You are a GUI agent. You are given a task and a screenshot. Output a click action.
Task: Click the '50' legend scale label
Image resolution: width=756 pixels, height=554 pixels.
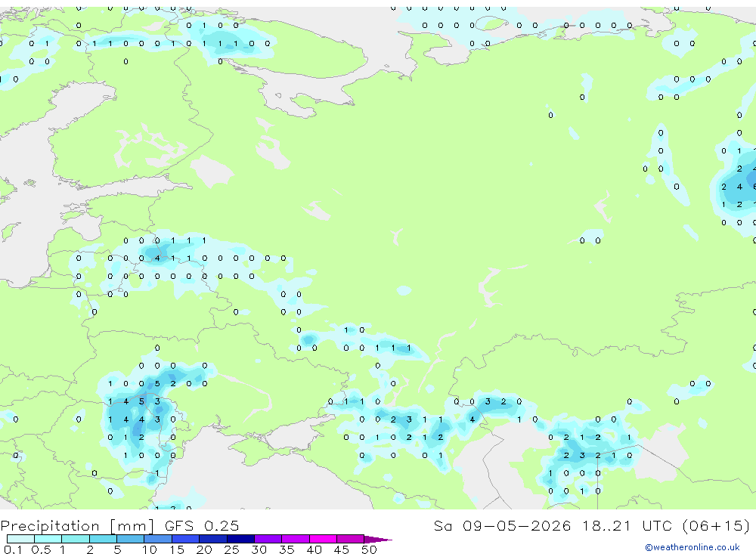[x=369, y=549]
